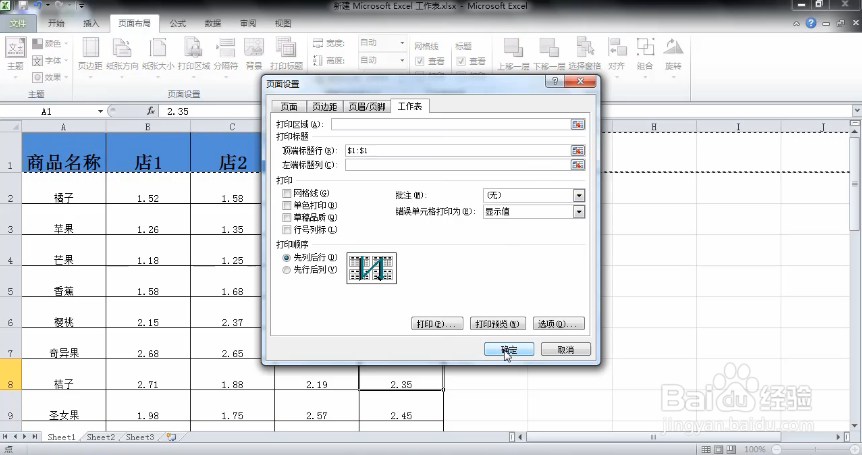Switch to the Sheet2 worksheet tab
This screenshot has height=455, width=862.
tap(101, 437)
